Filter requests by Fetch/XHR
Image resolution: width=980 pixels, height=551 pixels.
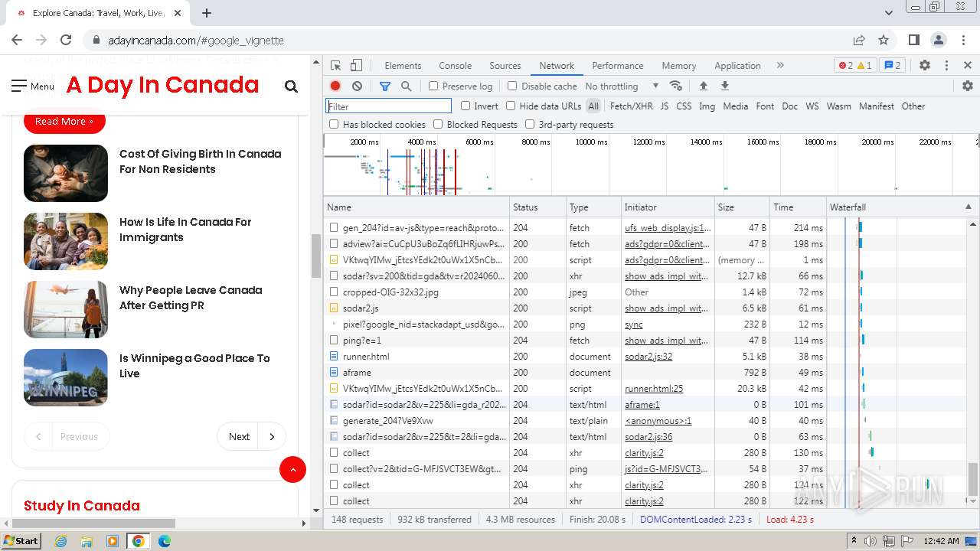coord(631,106)
